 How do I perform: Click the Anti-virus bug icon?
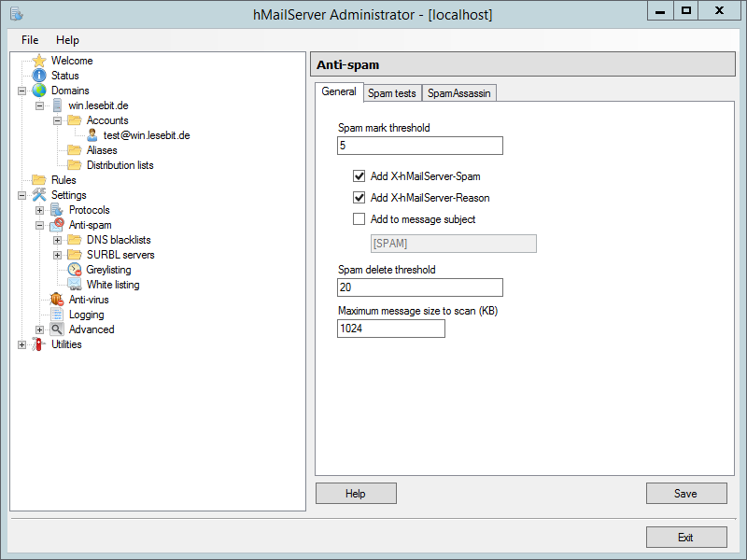[57, 299]
